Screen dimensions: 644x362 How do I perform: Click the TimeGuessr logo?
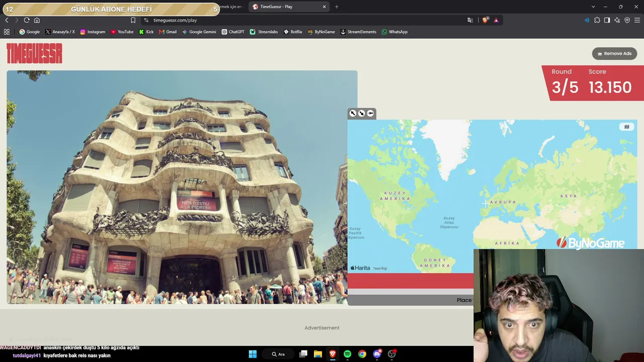(x=34, y=53)
